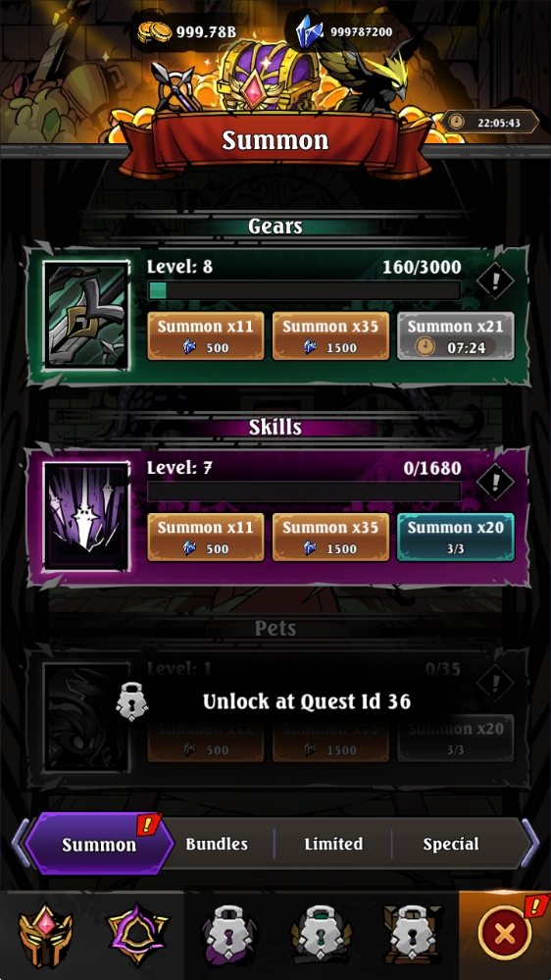This screenshot has width=551, height=980.
Task: Tap the middle locked padlock icon in bottom bar
Action: (x=322, y=936)
